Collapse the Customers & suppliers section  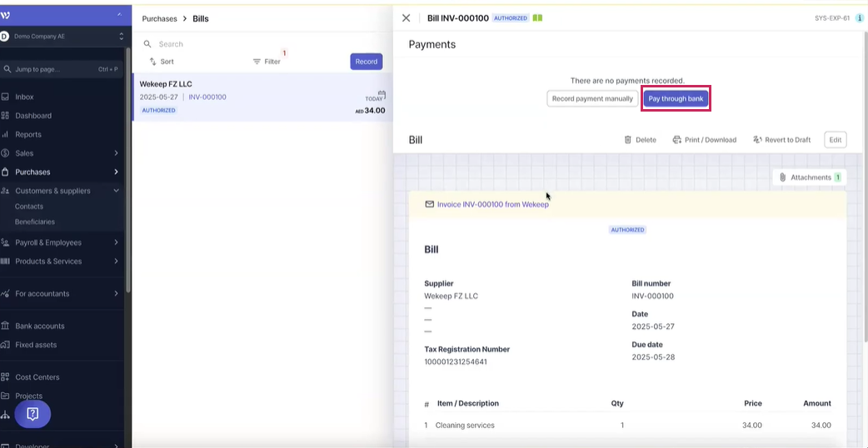coord(116,191)
